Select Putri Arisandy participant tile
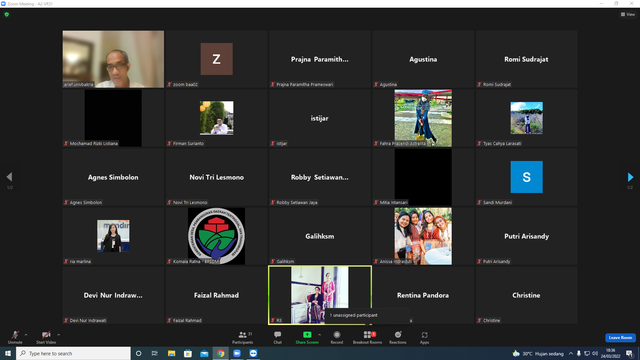This screenshot has width=640, height=360. [527, 236]
